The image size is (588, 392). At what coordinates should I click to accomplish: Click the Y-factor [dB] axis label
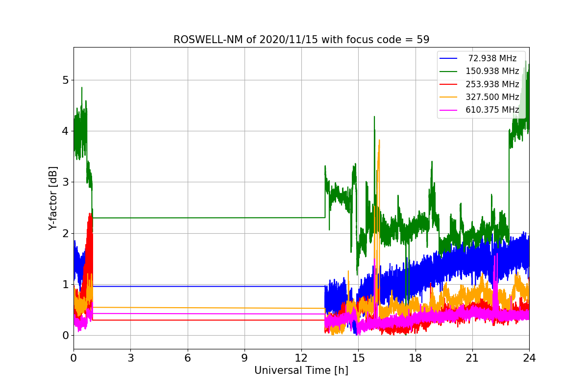[x=53, y=198]
